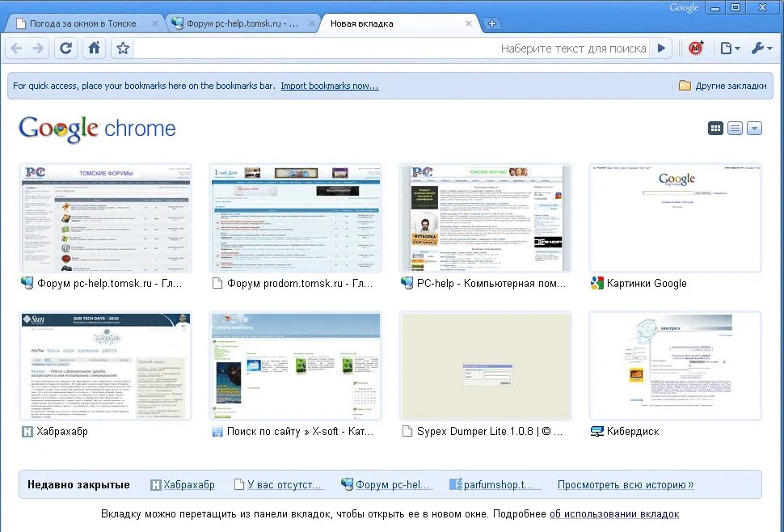
Task: Click the PC-help - Компьютерная пом... title link
Action: (491, 284)
